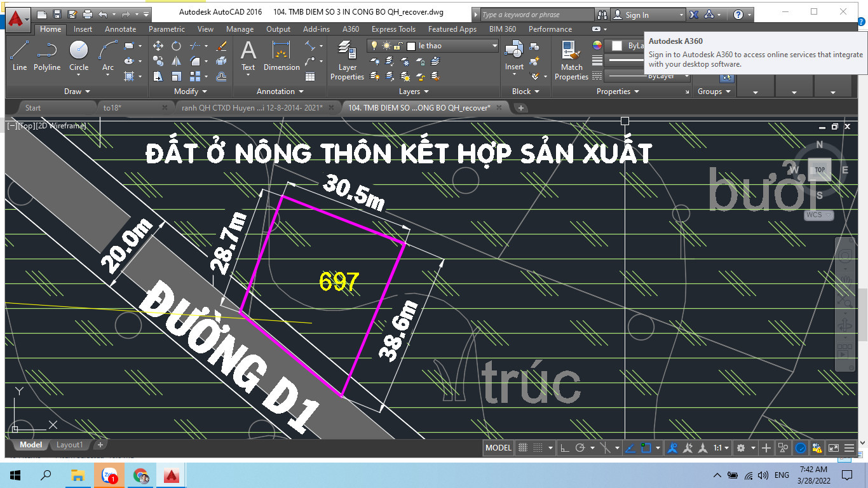Open the AutoCAD application menu button
Screen dimensions: 868x488
coord(17,18)
